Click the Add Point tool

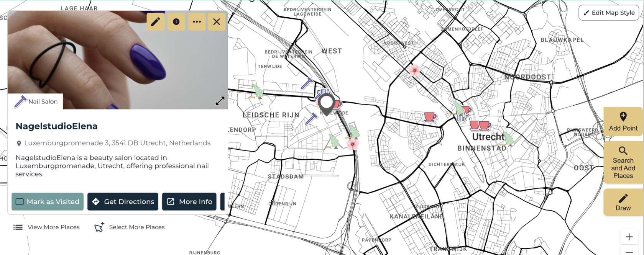(623, 121)
